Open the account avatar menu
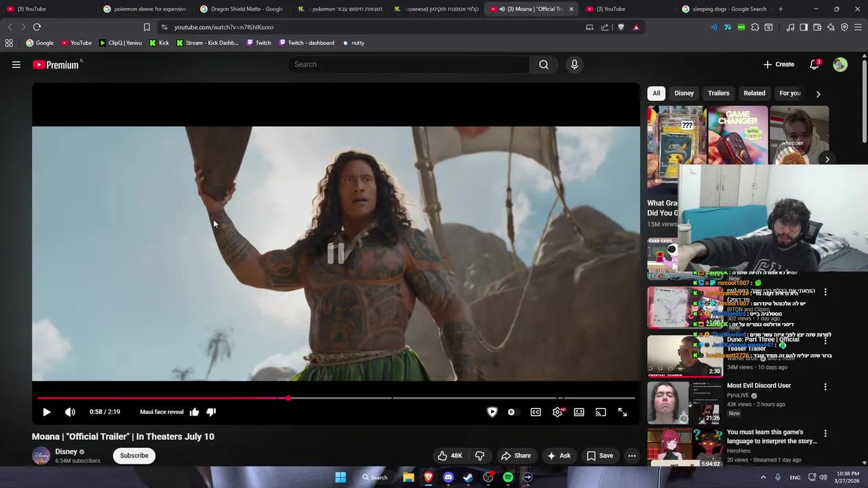Screen dimensions: 868x488 (840, 64)
